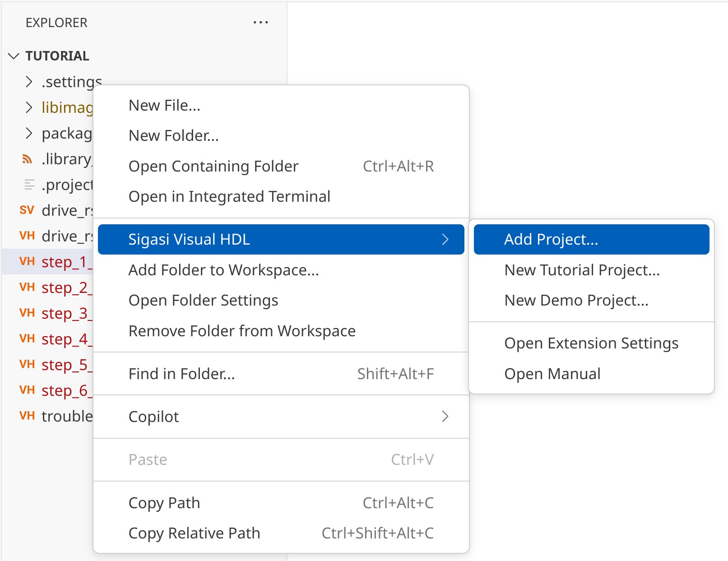Screen dimensions: 728x561
Task: Click the SV file icon for drive_rs
Action: [27, 210]
